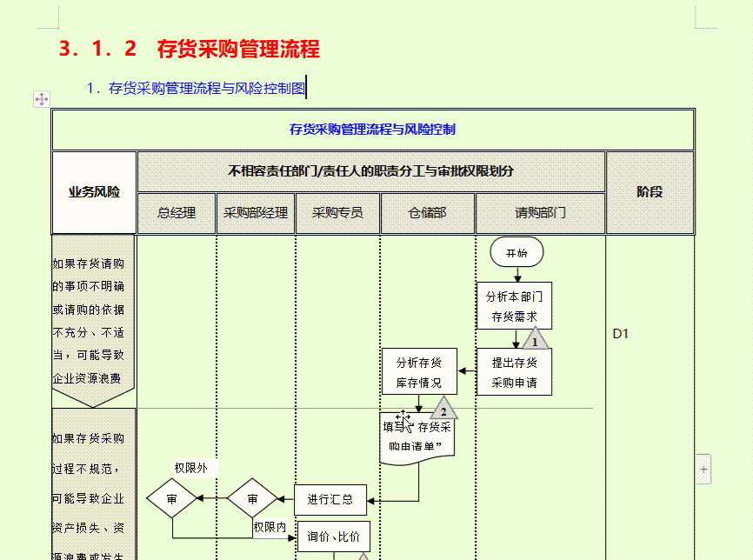Click the add column plus button
The height and width of the screenshot is (560, 753).
coord(703,470)
